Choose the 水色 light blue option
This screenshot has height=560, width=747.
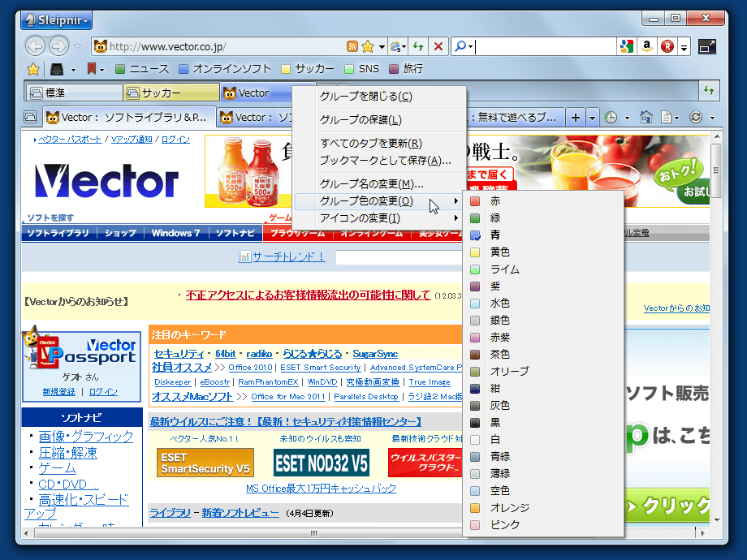(543, 303)
